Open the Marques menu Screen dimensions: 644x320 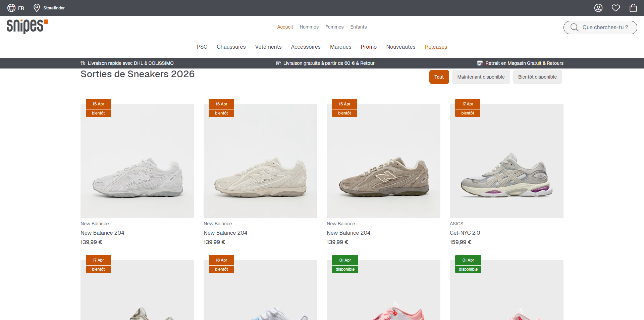coord(341,47)
